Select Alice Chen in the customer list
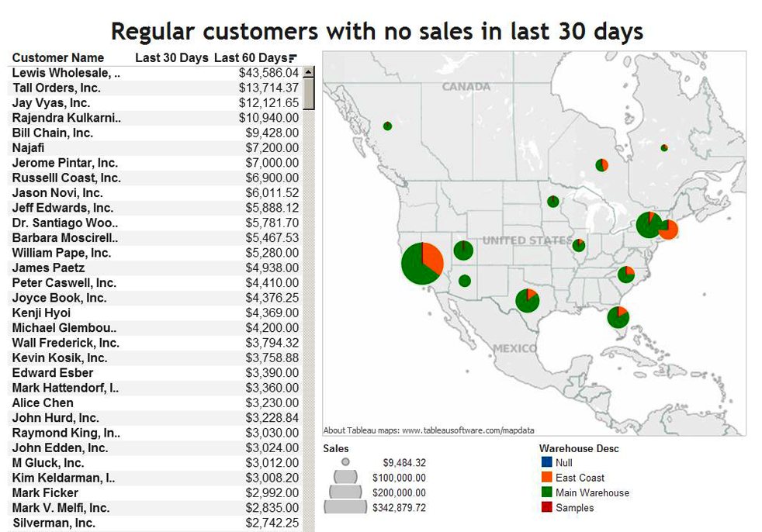Viewport: 762px width, 532px height. point(43,402)
